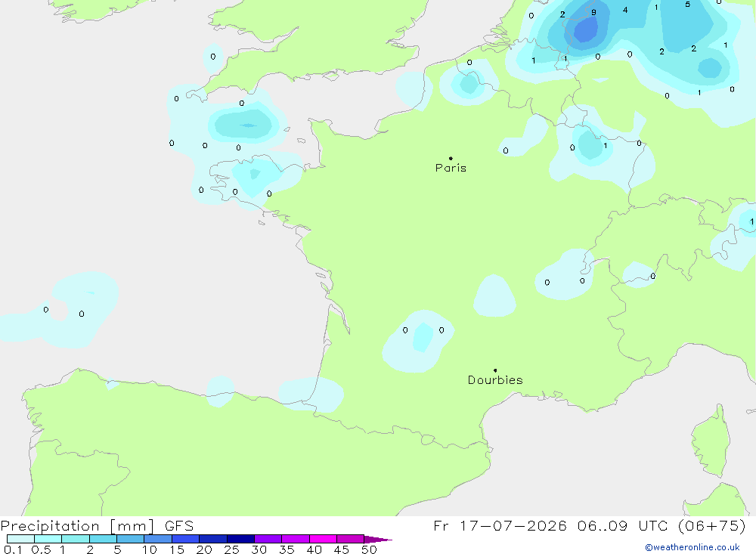Click the over-50 legend arrow tip

click(x=379, y=539)
